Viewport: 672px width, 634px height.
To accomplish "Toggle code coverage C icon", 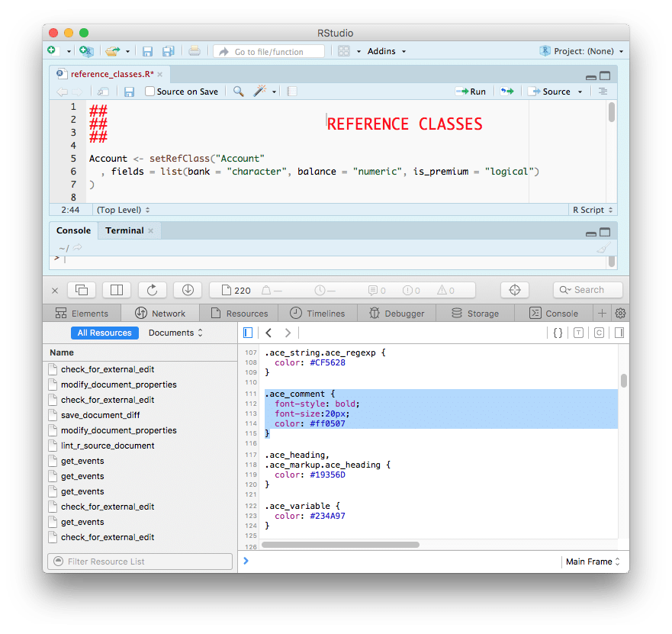I will [599, 333].
